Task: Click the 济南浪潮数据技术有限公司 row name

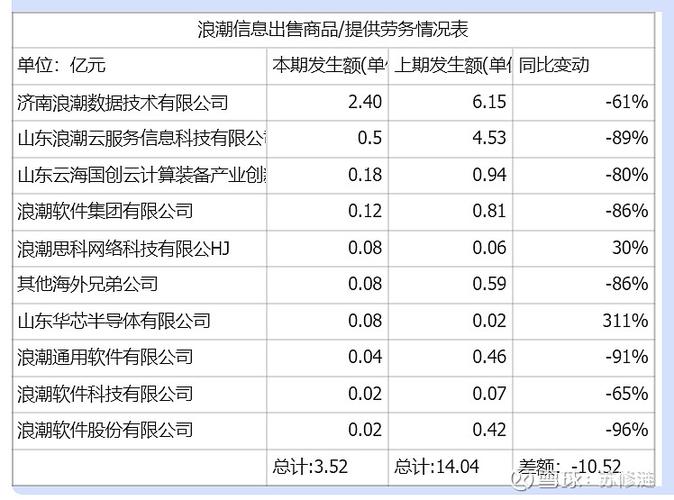Action: pos(123,103)
